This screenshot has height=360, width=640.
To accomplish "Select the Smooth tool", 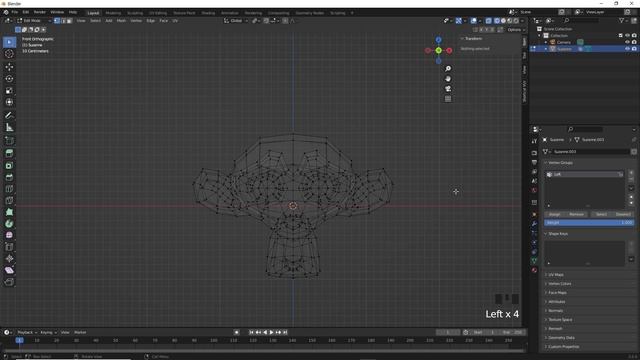I will click(9, 235).
